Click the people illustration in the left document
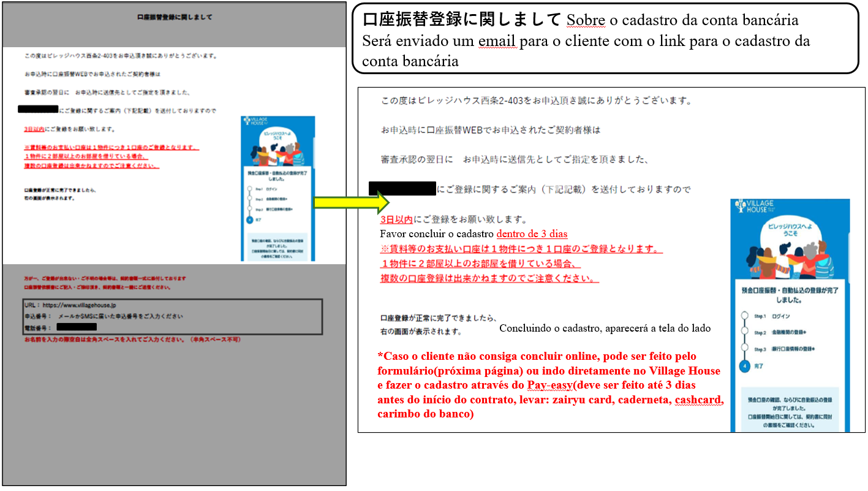This screenshot has width=868, height=491. pyautogui.click(x=277, y=151)
